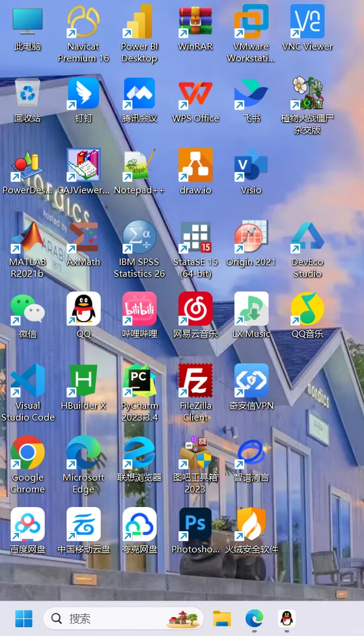The width and height of the screenshot is (364, 636).
Task: Click the 搜索 taskbar search box
Action: 123,618
